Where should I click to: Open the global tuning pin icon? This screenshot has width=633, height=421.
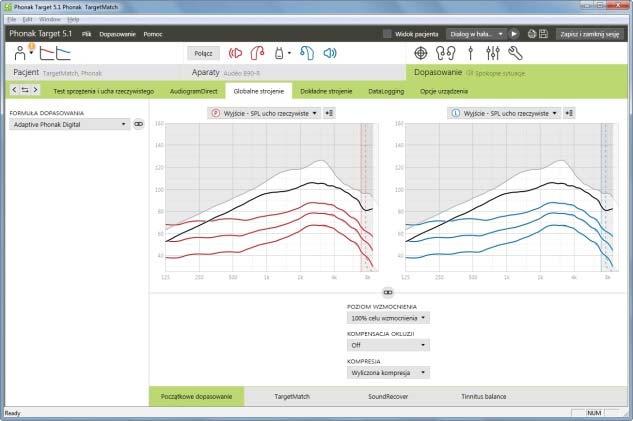click(x=470, y=53)
